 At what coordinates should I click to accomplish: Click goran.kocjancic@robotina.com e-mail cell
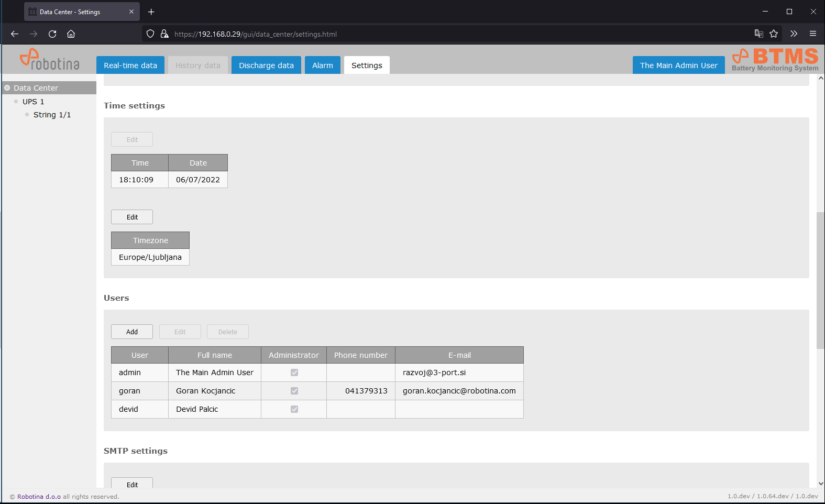[x=459, y=391]
